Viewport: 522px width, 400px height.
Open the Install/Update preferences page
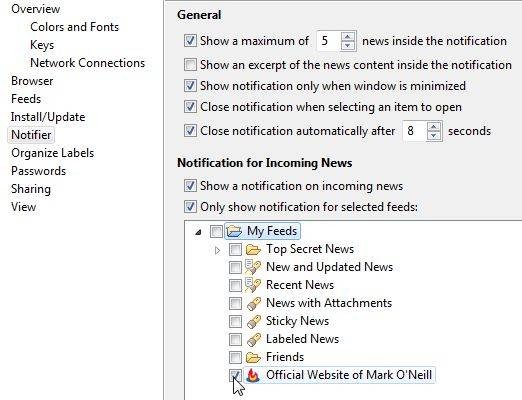[48, 117]
